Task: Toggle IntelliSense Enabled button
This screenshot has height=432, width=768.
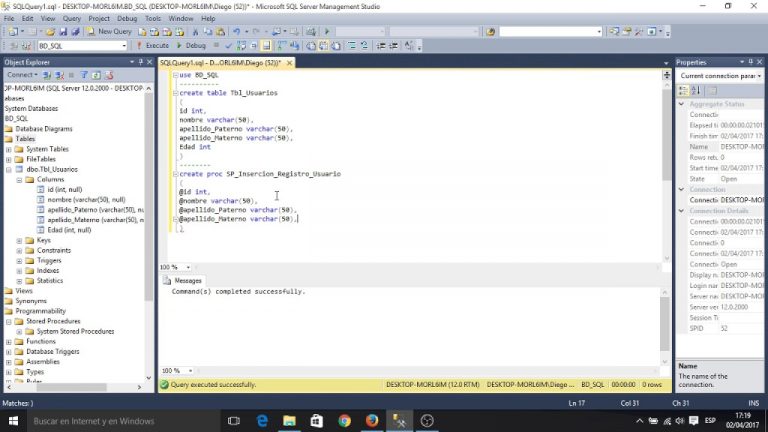Action: 266,46
